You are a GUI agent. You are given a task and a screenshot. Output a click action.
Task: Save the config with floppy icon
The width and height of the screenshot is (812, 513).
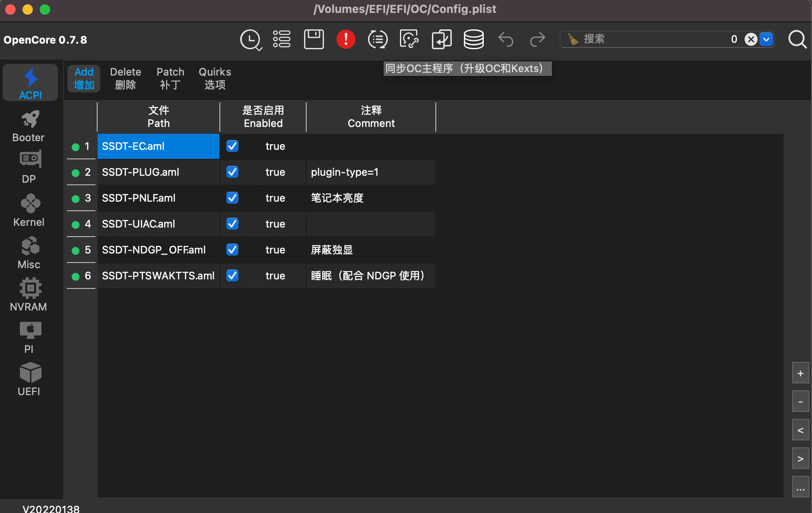point(314,39)
